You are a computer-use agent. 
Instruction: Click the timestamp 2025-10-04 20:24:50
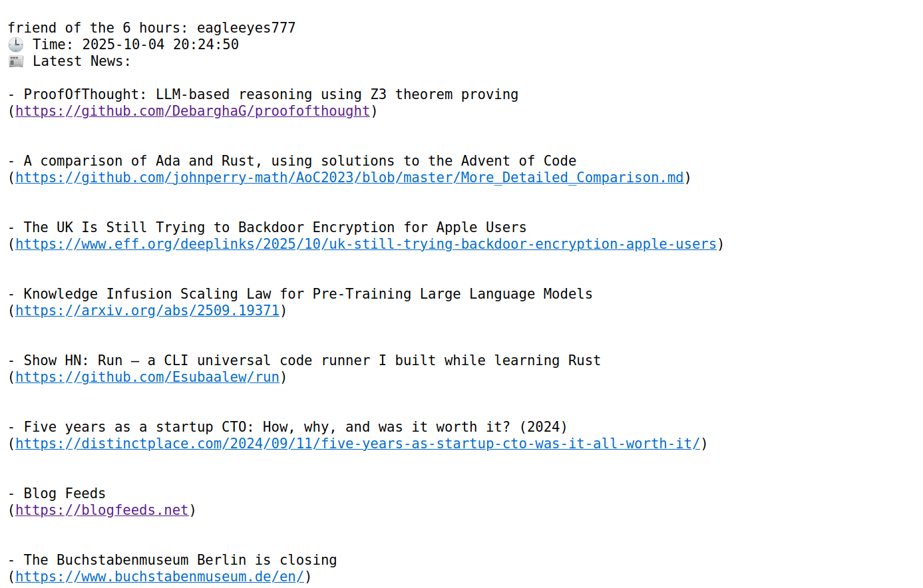[160, 45]
